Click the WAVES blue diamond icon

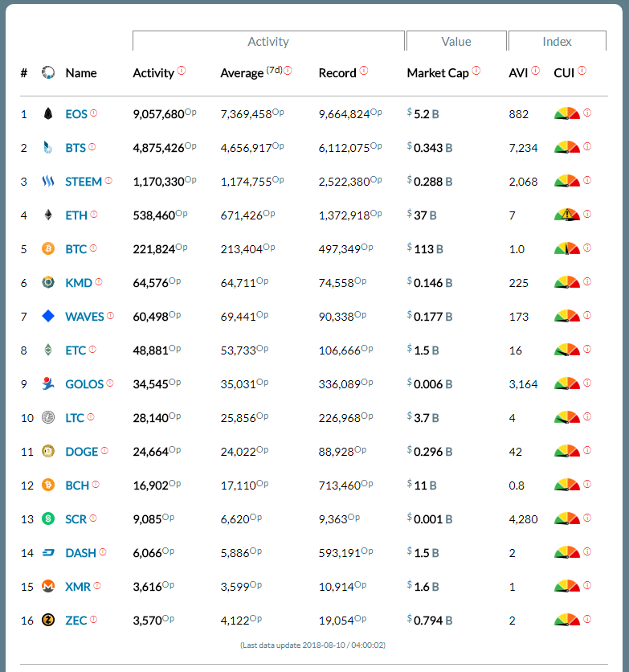(x=48, y=316)
